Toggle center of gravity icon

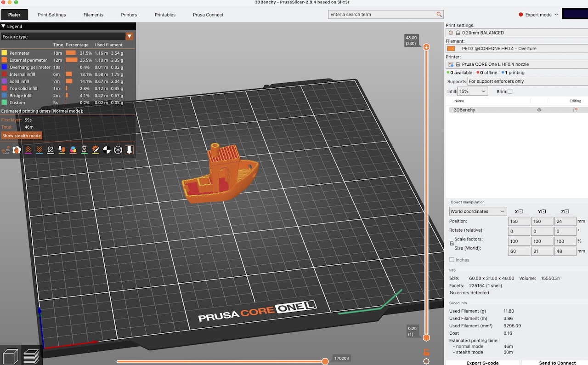pos(107,150)
